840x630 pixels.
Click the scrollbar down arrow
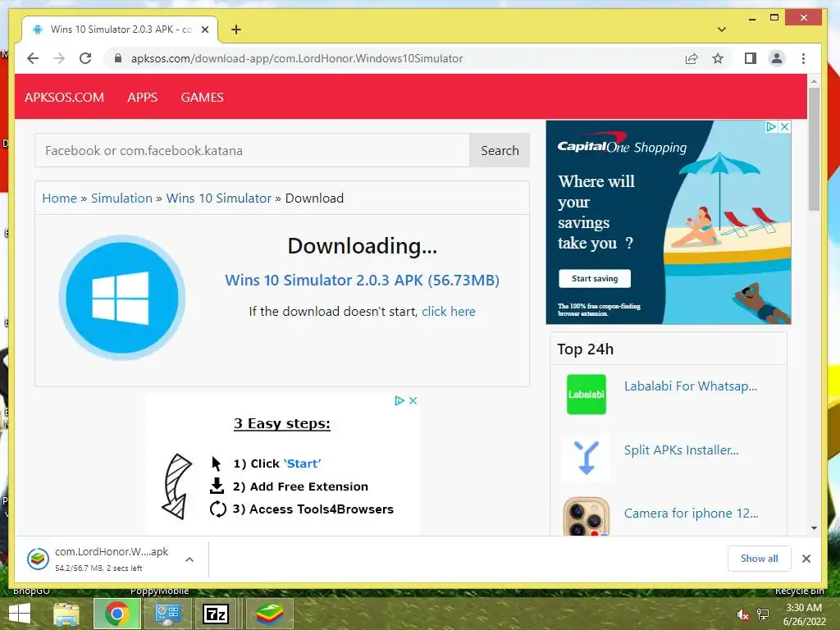tap(815, 528)
